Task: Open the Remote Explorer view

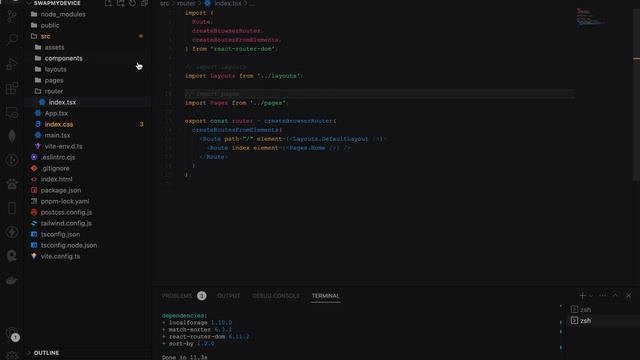Action: click(12, 112)
